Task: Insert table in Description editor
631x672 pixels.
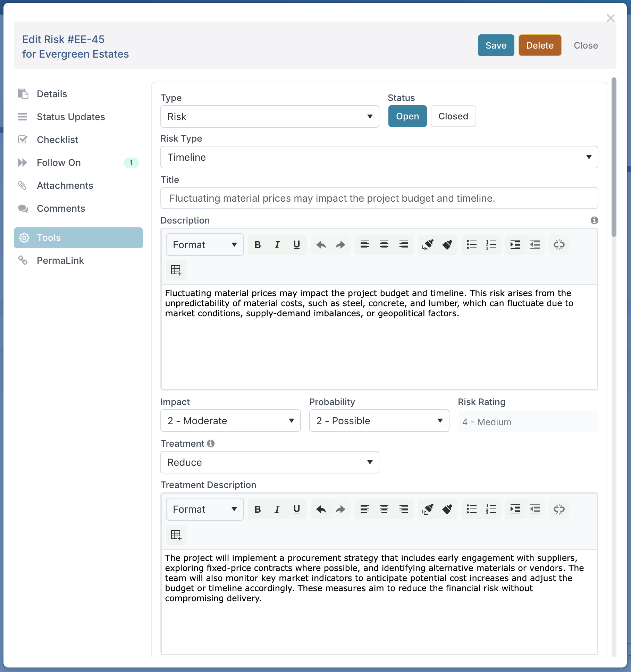Action: pos(176,270)
